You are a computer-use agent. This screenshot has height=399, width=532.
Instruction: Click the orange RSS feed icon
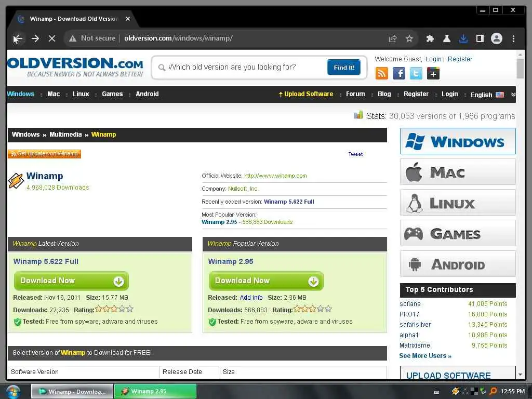[x=382, y=73]
